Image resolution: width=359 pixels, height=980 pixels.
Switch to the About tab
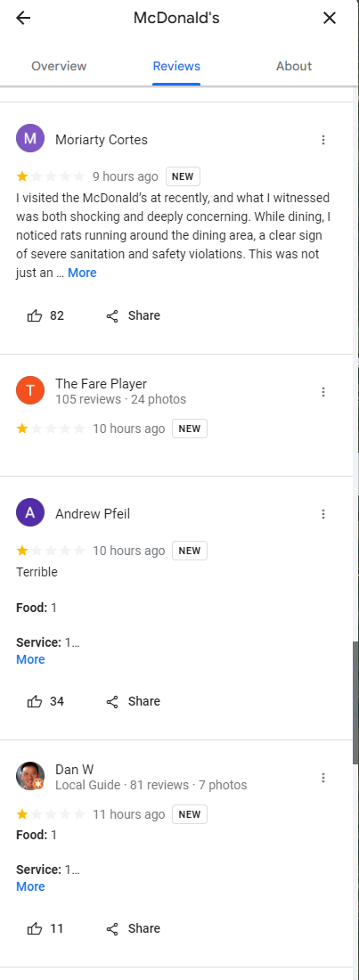294,66
